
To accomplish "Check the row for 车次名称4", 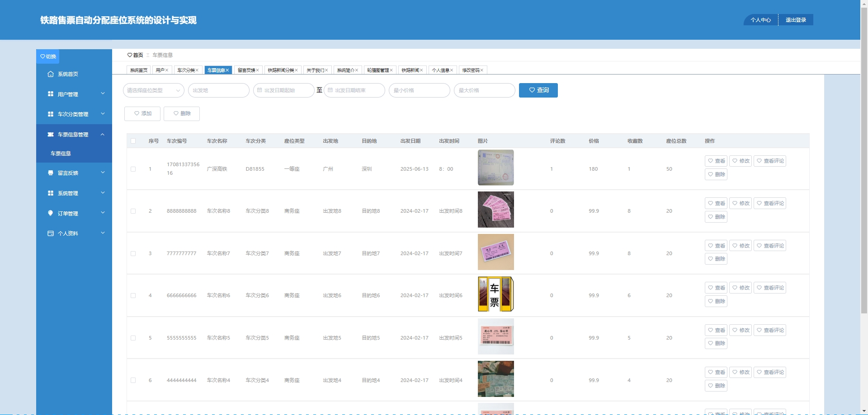I will (133, 380).
